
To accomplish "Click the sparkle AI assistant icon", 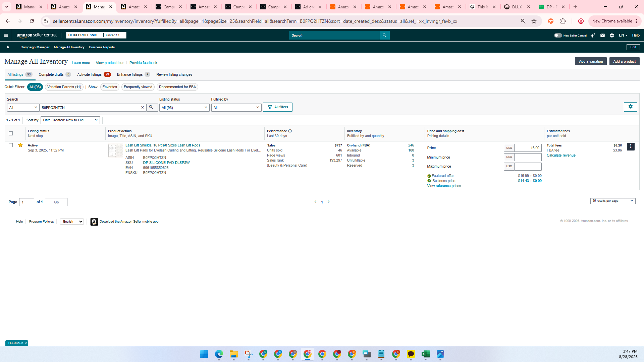I will point(593,35).
